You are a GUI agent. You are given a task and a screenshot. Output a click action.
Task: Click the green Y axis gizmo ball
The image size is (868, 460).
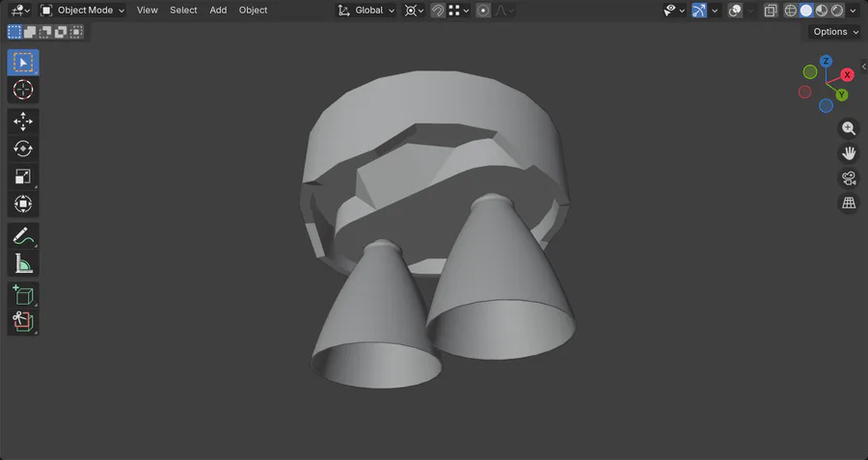click(x=841, y=95)
